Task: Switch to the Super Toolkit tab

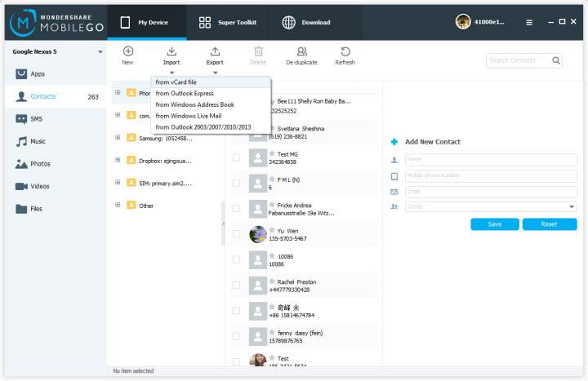Action: 228,23
